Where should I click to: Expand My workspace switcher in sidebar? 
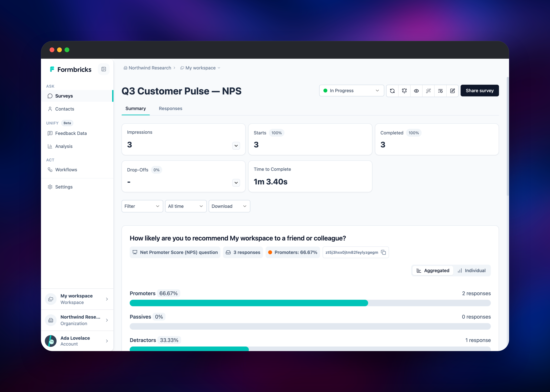77,299
